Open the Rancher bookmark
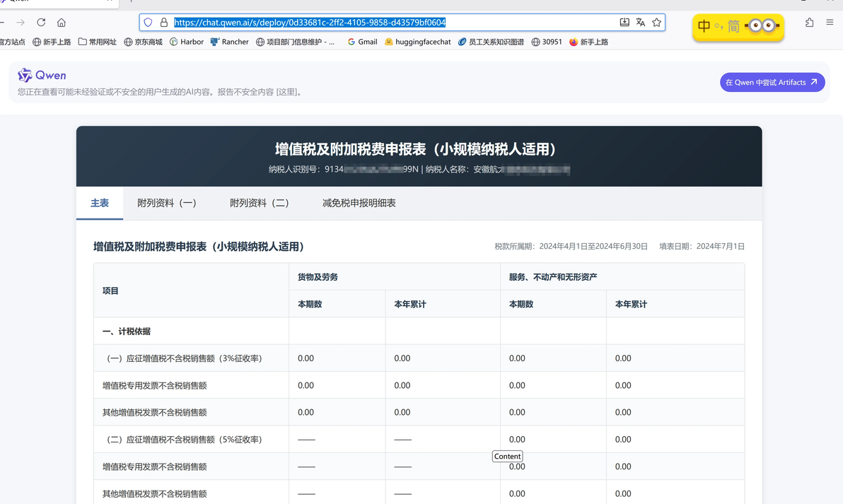The height and width of the screenshot is (504, 843). coord(230,42)
